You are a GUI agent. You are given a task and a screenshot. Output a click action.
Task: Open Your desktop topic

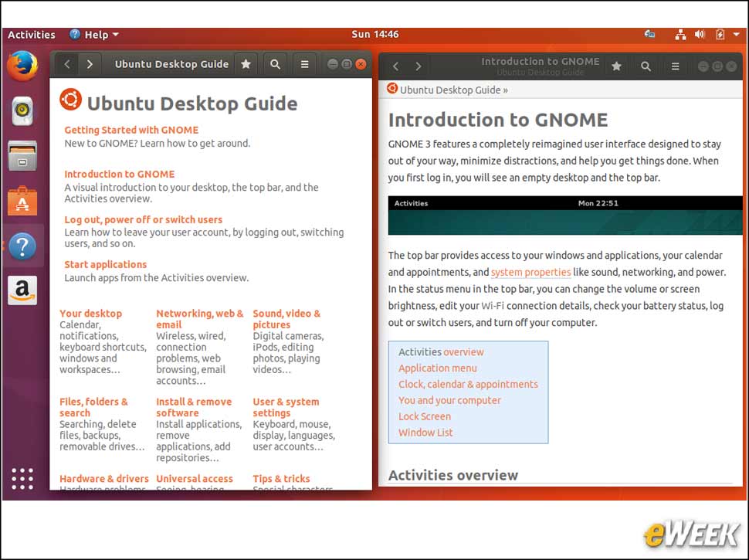click(91, 314)
